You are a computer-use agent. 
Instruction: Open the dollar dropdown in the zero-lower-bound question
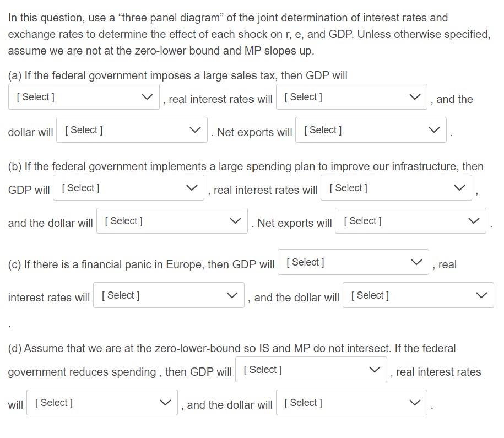pyautogui.click(x=351, y=402)
